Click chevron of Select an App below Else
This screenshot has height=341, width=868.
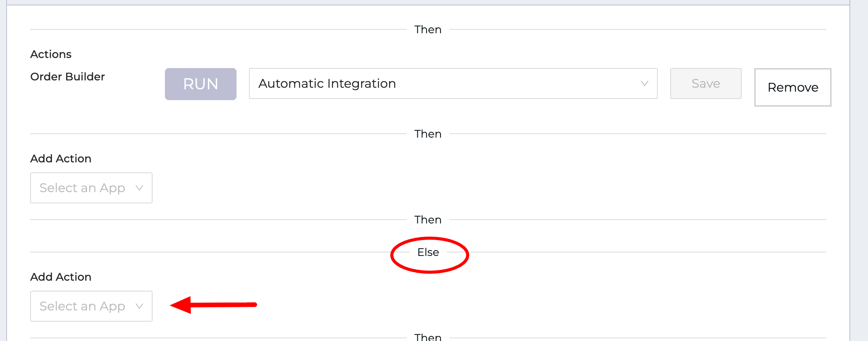click(x=139, y=306)
